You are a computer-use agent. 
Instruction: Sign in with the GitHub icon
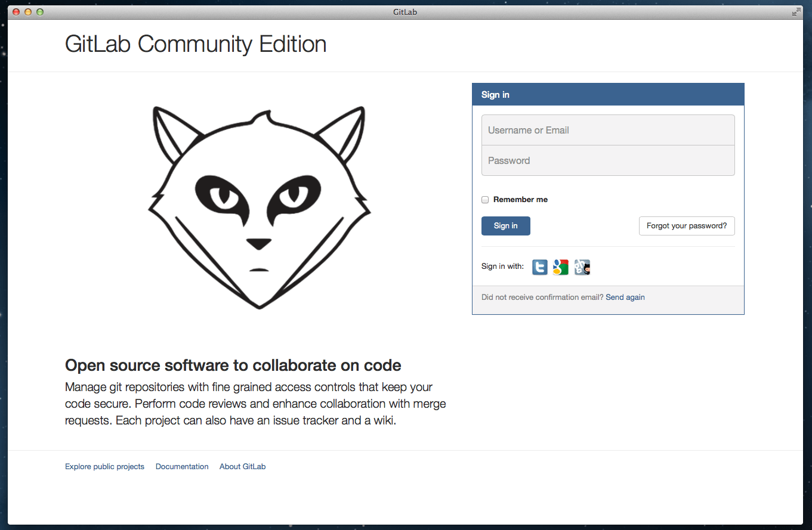582,267
